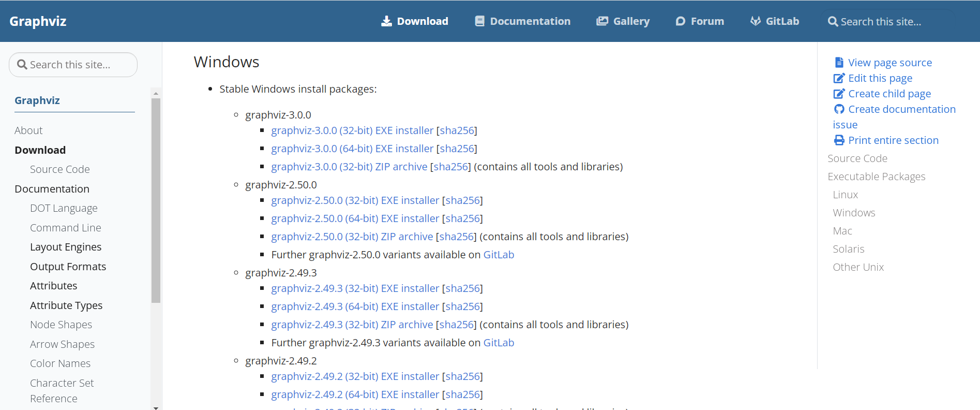The height and width of the screenshot is (410, 980).
Task: Download graphviz-3.0.0 (64-bit) EXE installer
Action: point(352,149)
